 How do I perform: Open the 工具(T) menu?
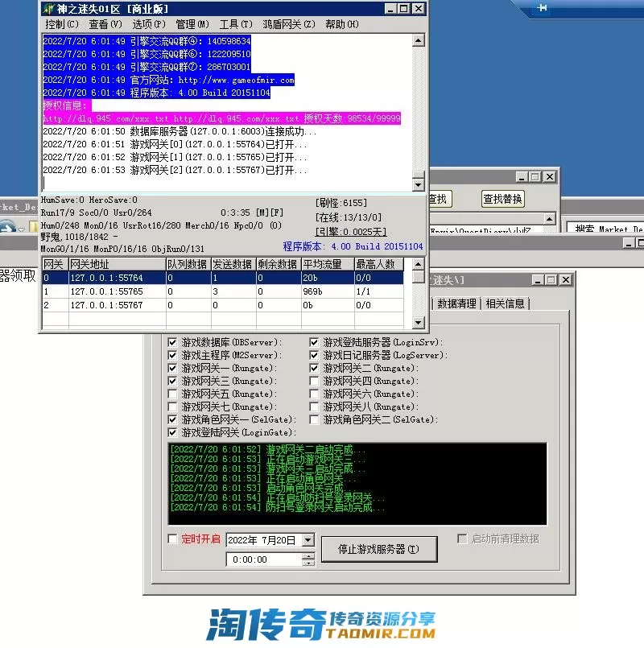pos(235,24)
